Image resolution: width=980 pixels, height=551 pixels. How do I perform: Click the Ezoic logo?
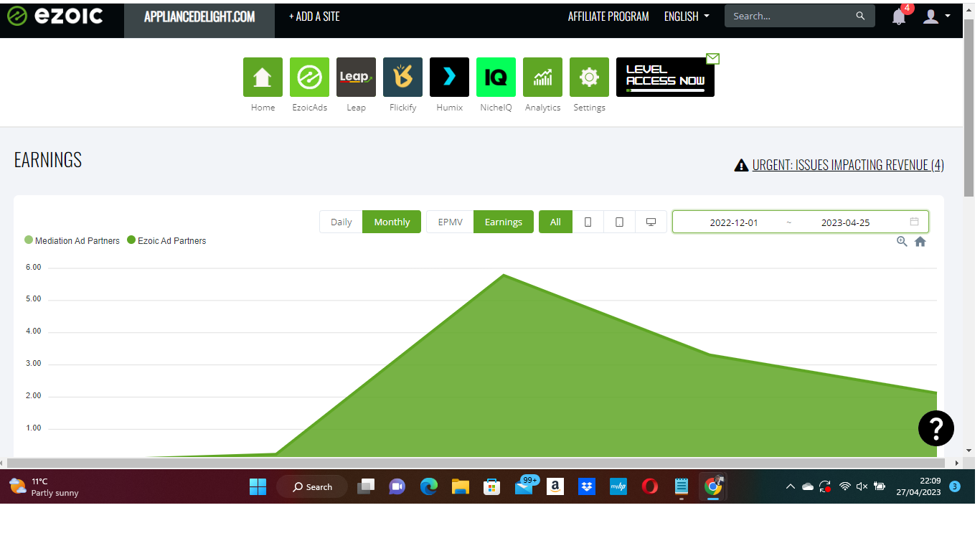coord(55,16)
